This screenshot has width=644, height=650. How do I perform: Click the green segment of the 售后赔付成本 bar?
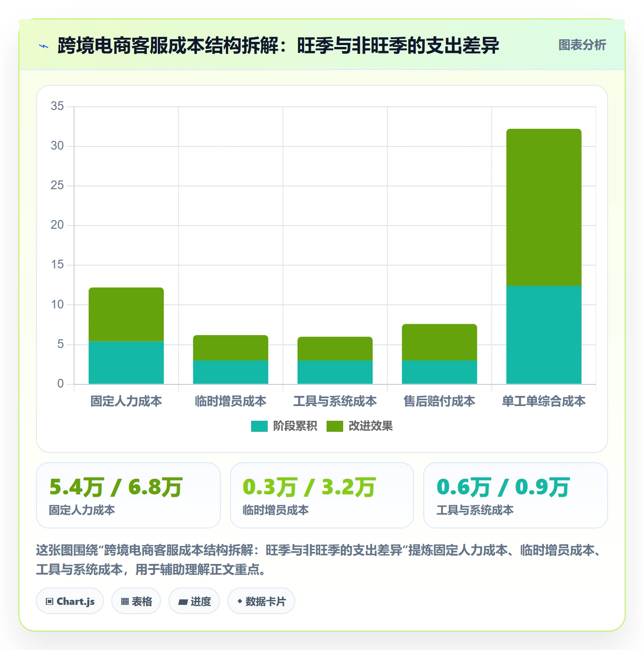(x=439, y=342)
